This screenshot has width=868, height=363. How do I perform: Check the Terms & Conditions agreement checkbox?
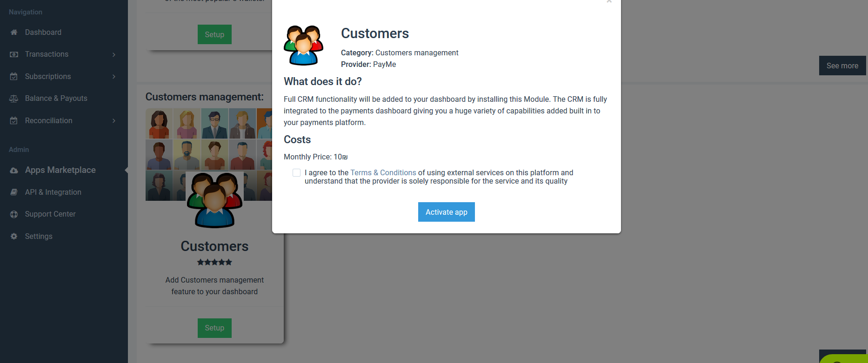296,173
